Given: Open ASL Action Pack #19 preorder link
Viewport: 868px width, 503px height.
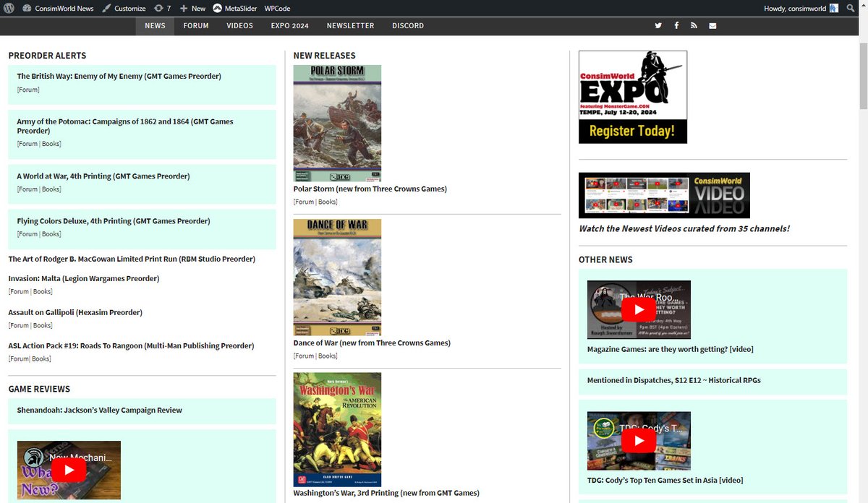Looking at the screenshot, I should click(131, 345).
